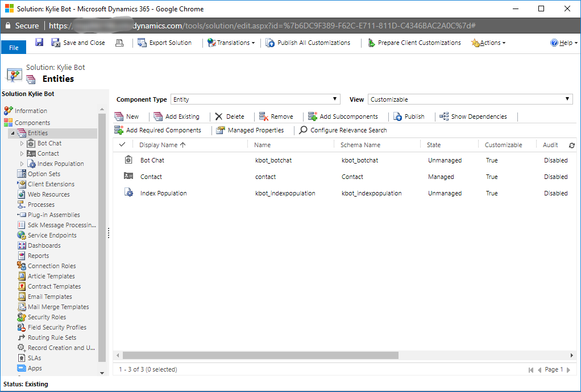581x392 pixels.
Task: Go to first page of results
Action: 530,370
